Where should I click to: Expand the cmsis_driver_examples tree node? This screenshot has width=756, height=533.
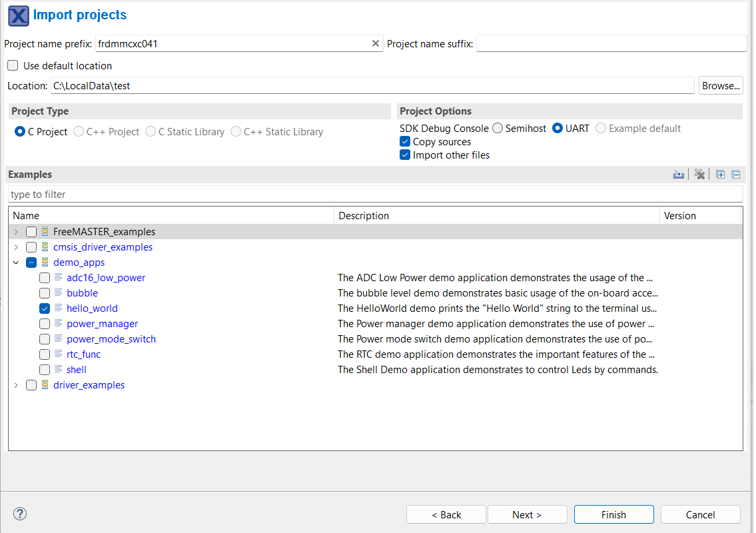[x=16, y=247]
